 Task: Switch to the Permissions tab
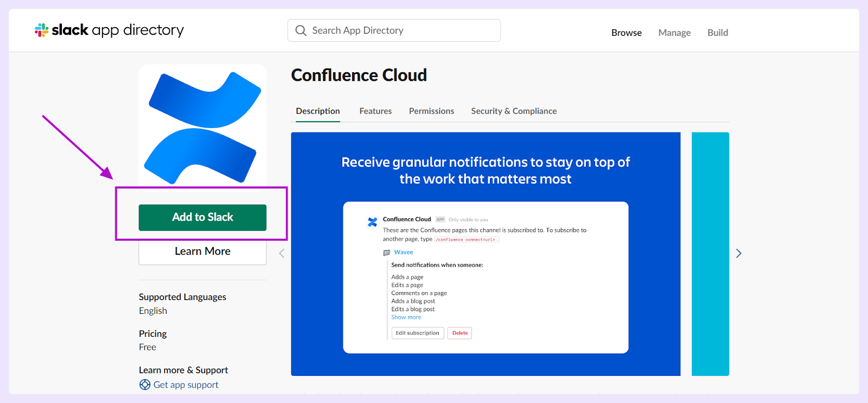(431, 111)
